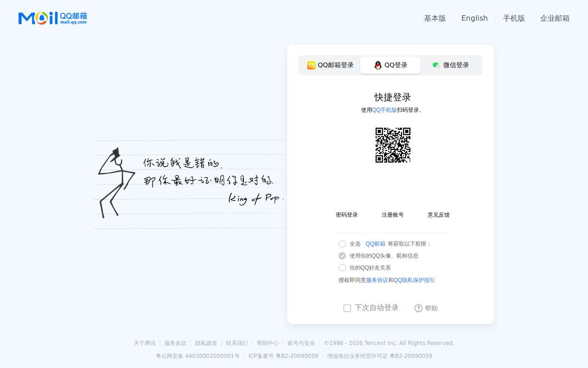Open 联系我们 in the footer

click(x=237, y=343)
